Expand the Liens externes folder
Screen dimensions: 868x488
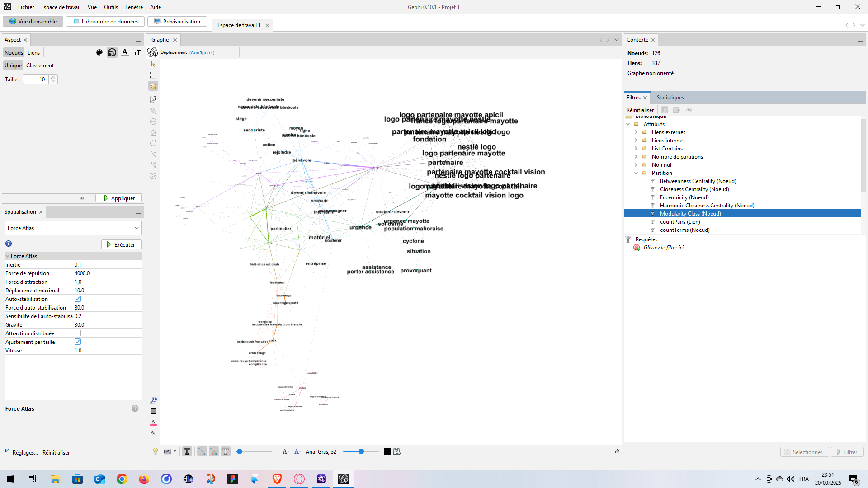pos(636,132)
